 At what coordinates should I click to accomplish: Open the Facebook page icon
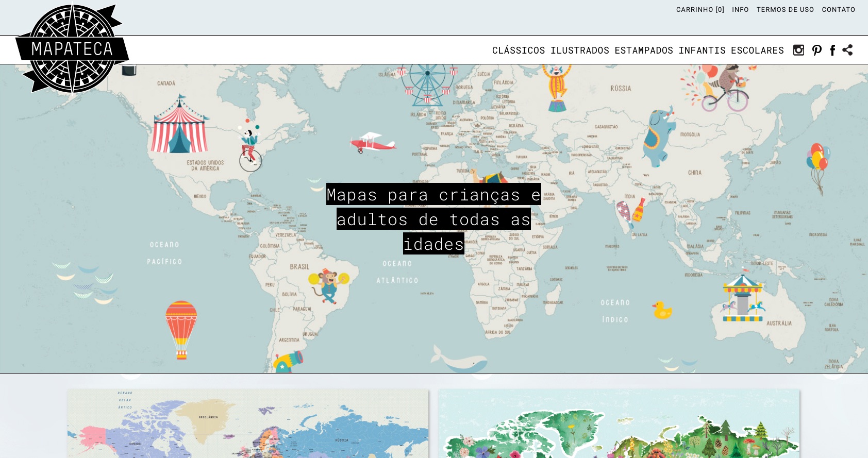[832, 50]
